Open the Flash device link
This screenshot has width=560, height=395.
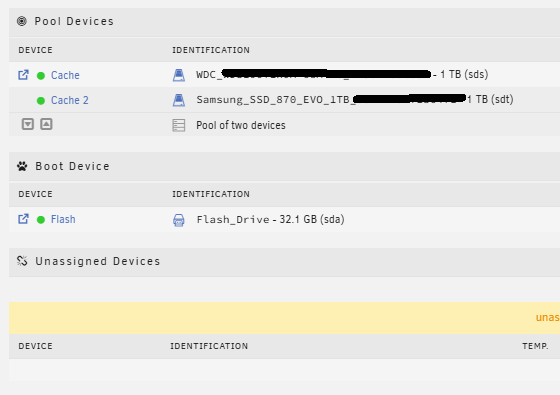click(63, 219)
